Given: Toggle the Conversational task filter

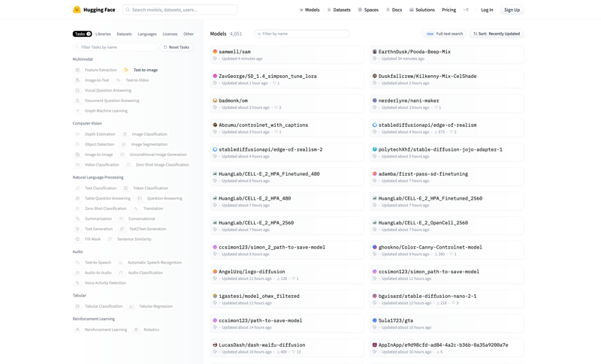Looking at the screenshot, I should pos(137,219).
